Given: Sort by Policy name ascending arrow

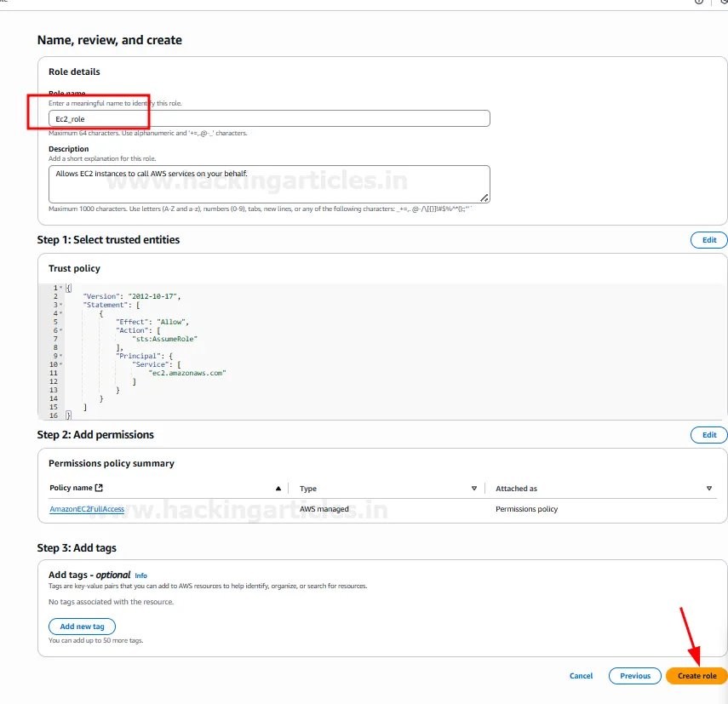Looking at the screenshot, I should 278,489.
